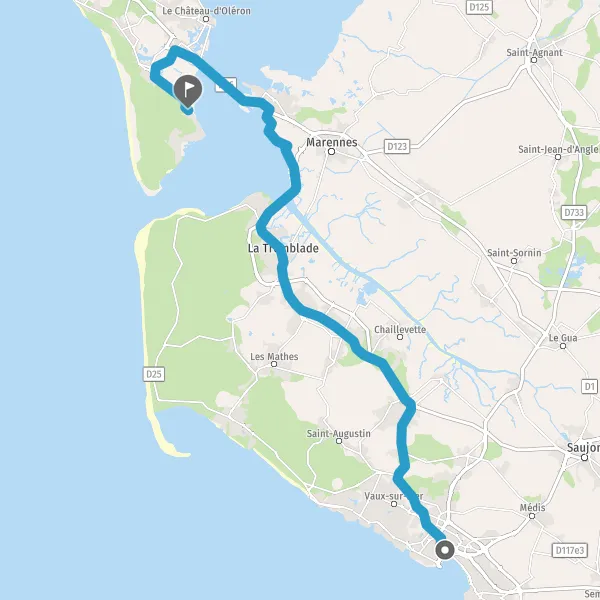Click the D125 road shield
This screenshot has height=600, width=600.
479,7
